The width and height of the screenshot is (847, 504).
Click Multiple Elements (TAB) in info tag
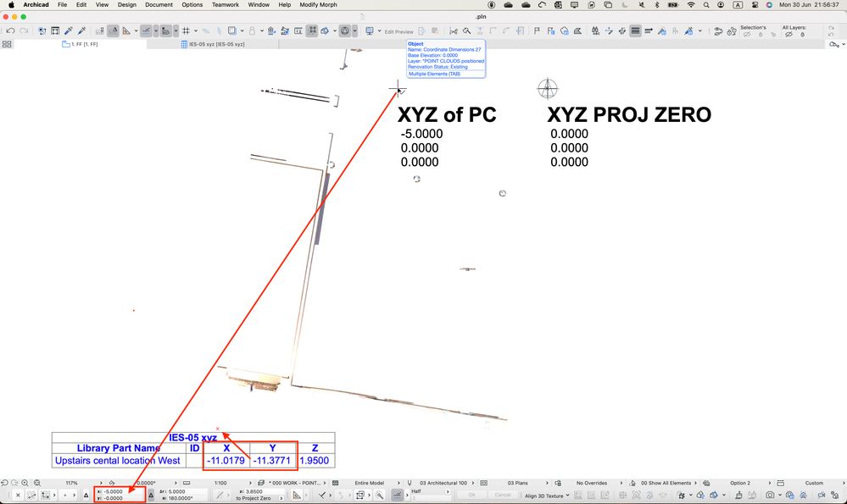pos(434,74)
